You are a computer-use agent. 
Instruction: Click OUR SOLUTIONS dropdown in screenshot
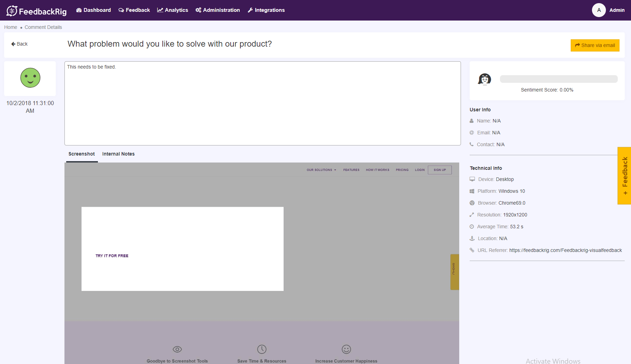point(321,170)
